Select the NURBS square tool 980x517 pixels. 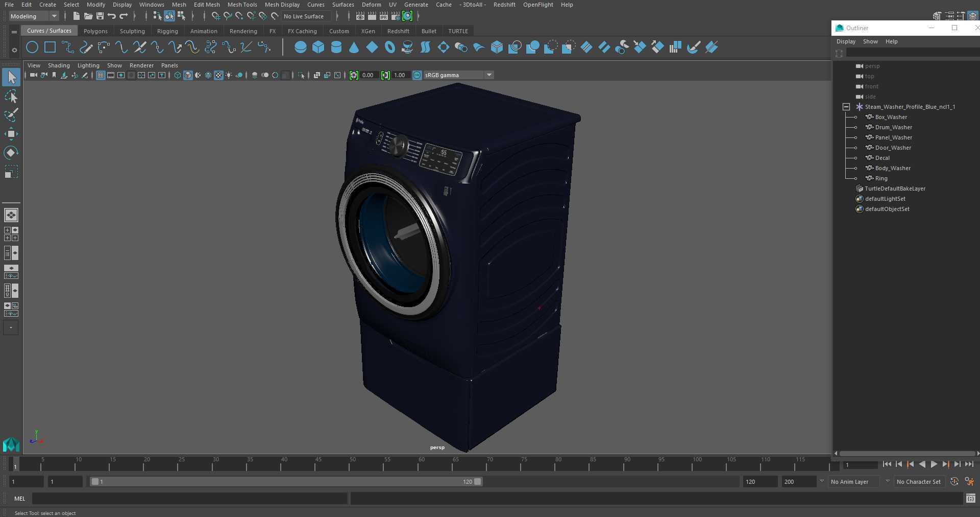[50, 48]
